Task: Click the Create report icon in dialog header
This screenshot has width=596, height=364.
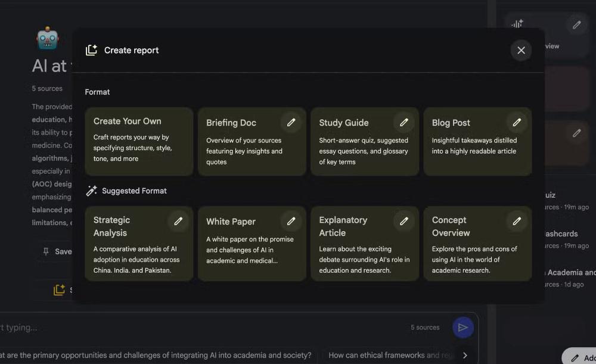Action: click(91, 50)
